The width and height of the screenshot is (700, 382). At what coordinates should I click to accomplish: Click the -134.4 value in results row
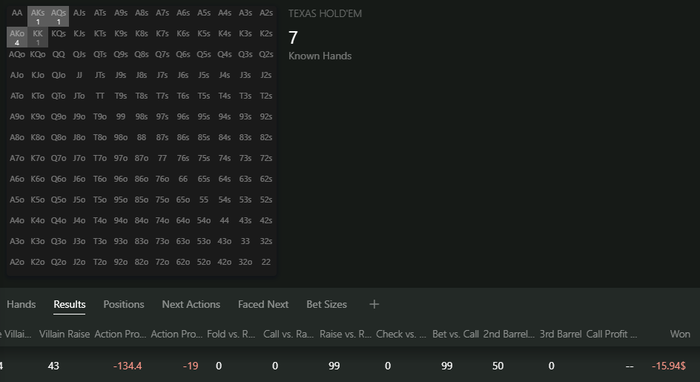click(128, 366)
